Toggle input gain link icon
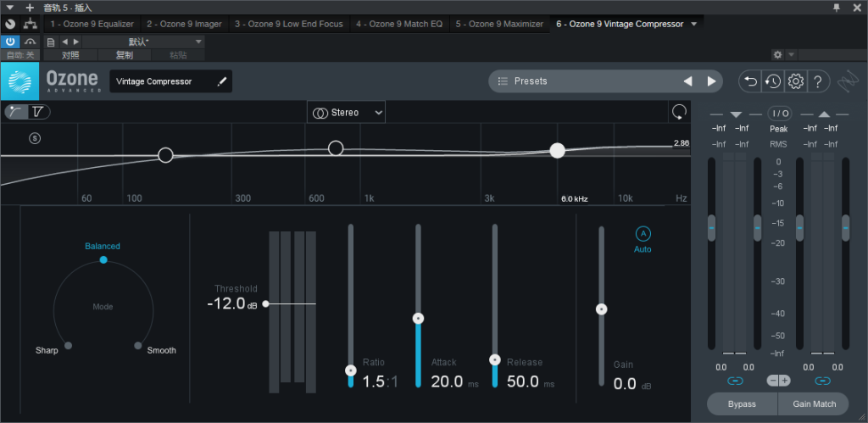The image size is (868, 423). (735, 381)
